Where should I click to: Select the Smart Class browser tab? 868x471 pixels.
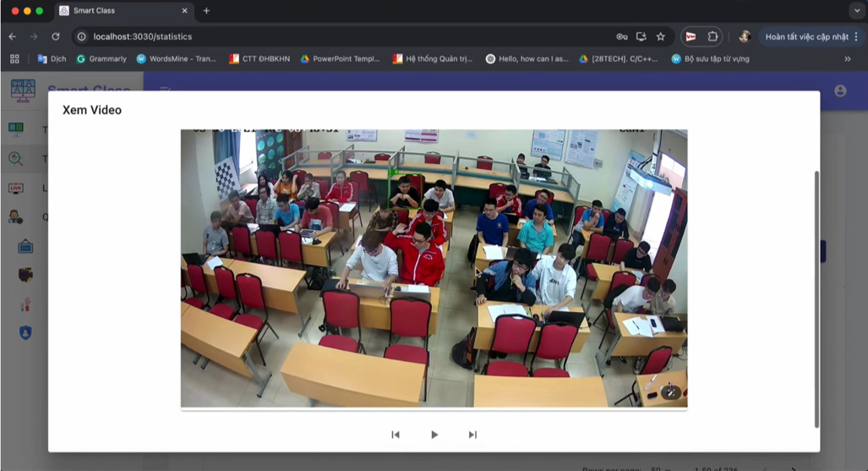118,11
